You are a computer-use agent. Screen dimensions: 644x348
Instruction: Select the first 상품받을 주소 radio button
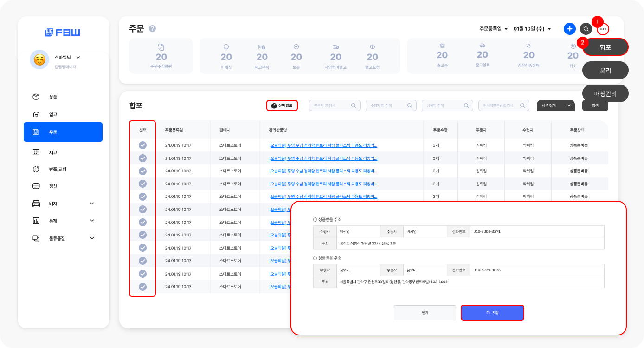(315, 219)
